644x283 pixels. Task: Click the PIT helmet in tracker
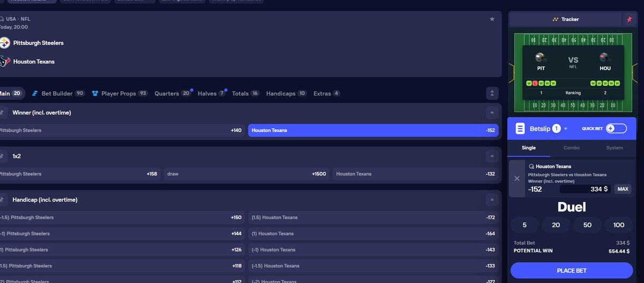(541, 58)
